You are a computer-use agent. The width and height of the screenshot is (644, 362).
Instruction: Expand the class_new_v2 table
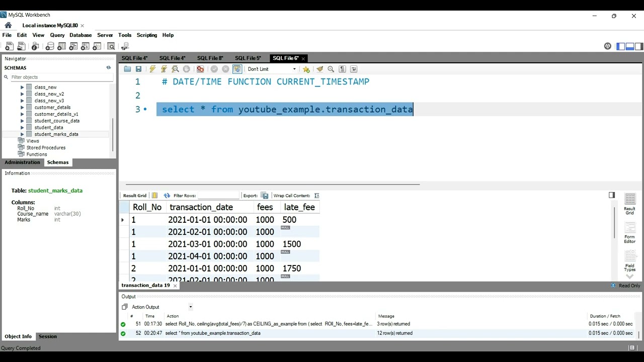[22, 94]
